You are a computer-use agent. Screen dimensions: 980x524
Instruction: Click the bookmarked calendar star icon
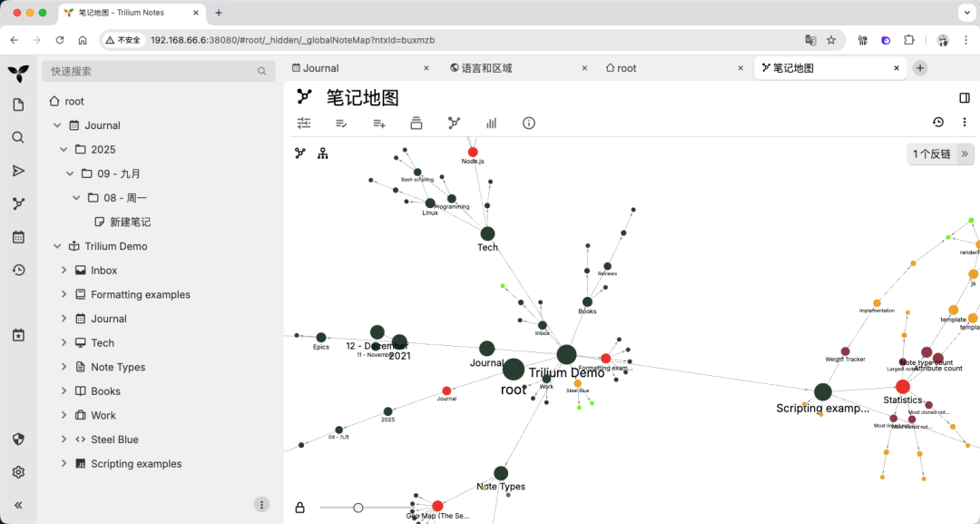(x=18, y=336)
